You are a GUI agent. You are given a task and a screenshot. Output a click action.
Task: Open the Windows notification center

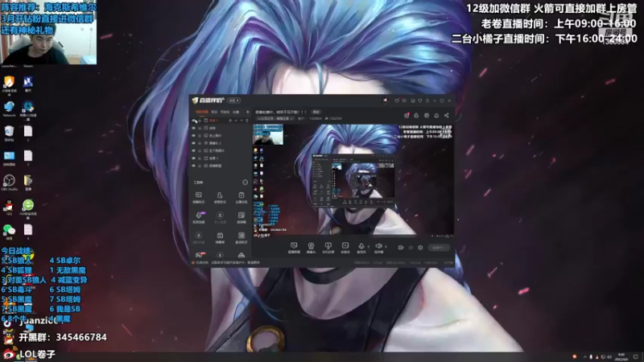(636, 356)
